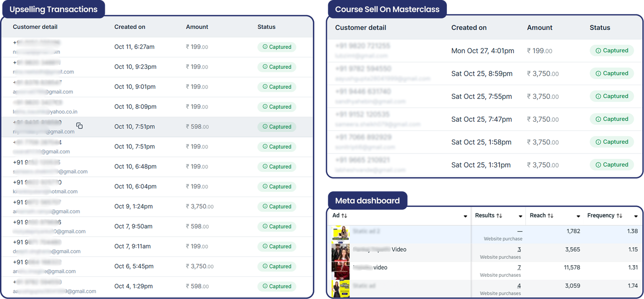The image size is (644, 299).
Task: Click the Frequency column sort arrows
Action: [x=619, y=216]
